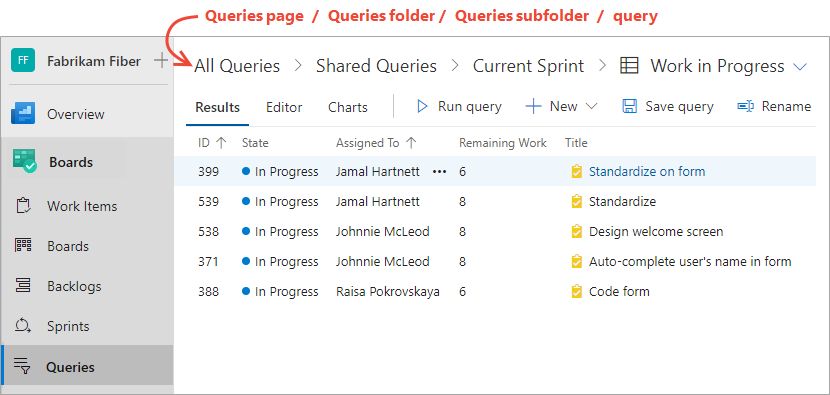830x395 pixels.
Task: Click the Backlogs icon in sidebar
Action: click(23, 286)
